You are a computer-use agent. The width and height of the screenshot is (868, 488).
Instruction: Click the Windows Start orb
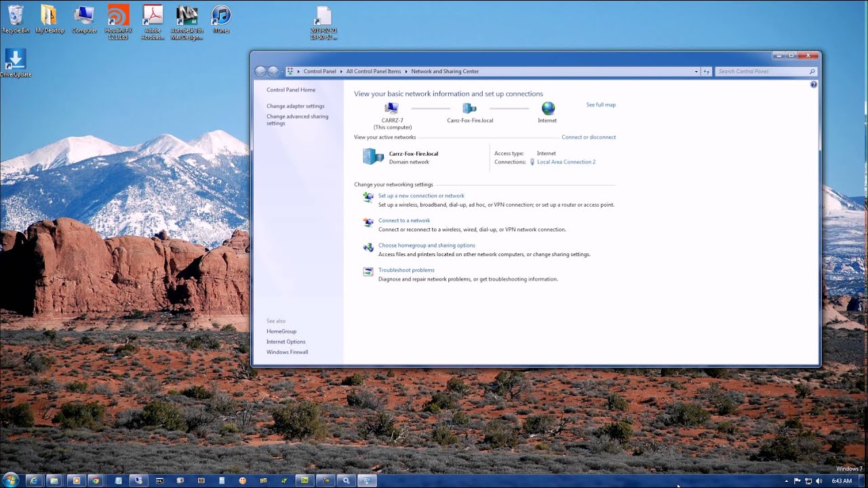10,480
